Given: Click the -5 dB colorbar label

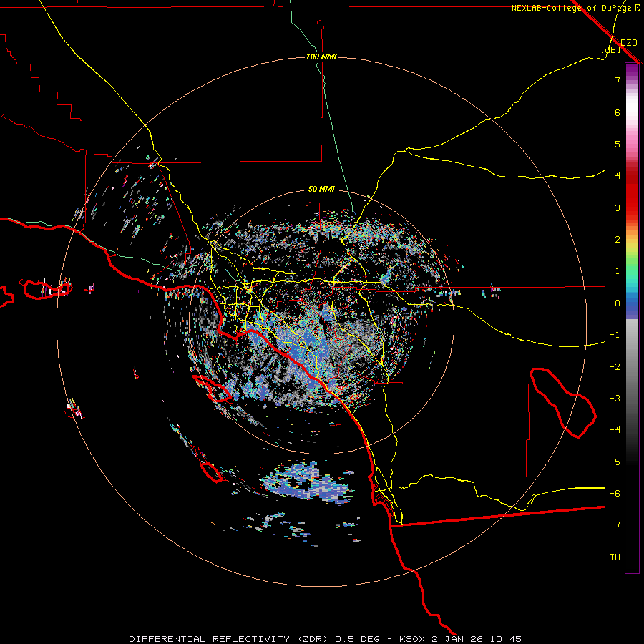Looking at the screenshot, I should 615,462.
